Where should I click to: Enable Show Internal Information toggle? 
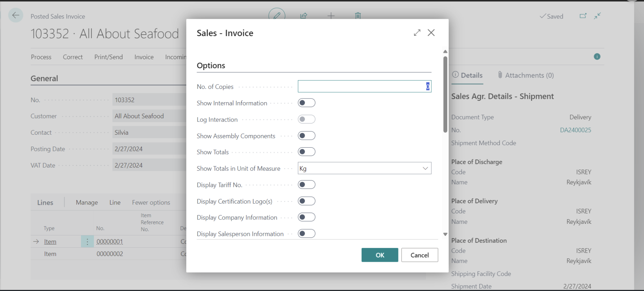(x=306, y=103)
